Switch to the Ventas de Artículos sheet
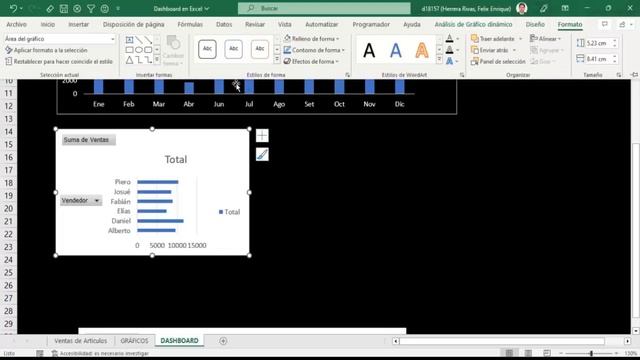This screenshot has height=360, width=640. coord(80,341)
